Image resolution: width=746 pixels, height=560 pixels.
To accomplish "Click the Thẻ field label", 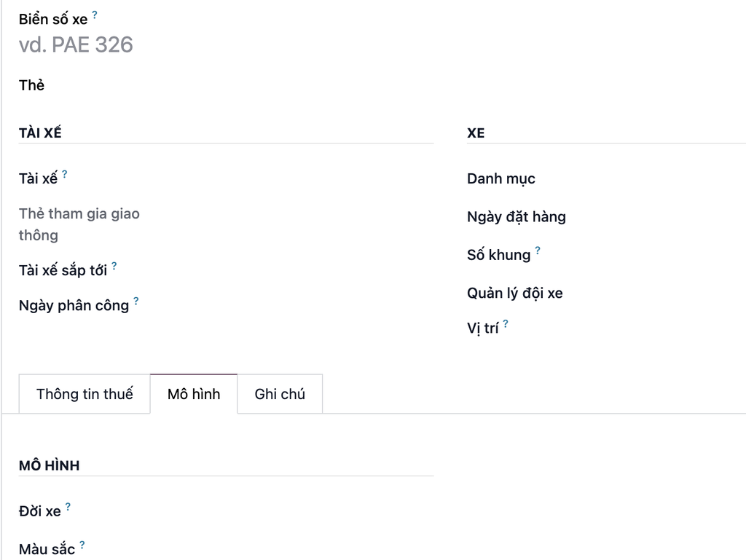I will pos(32,85).
